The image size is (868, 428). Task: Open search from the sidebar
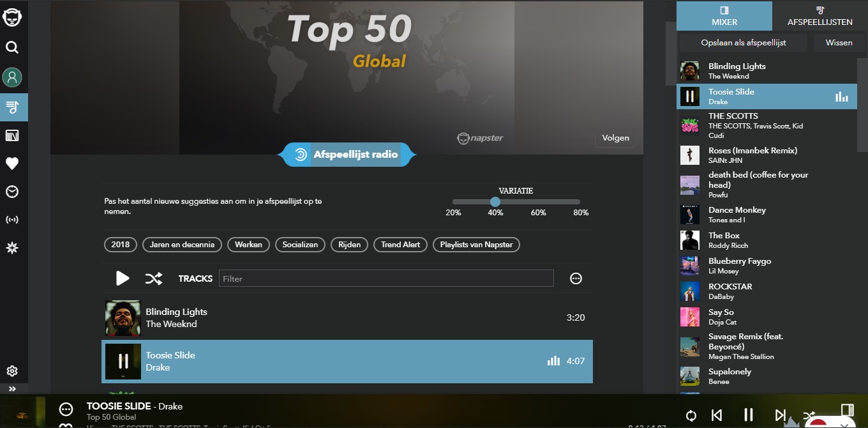(12, 47)
